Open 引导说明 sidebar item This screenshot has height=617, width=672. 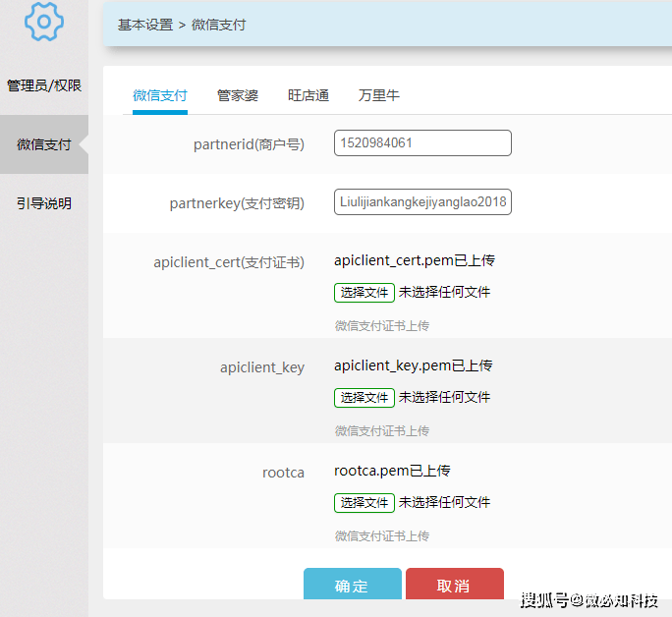pyautogui.click(x=44, y=203)
